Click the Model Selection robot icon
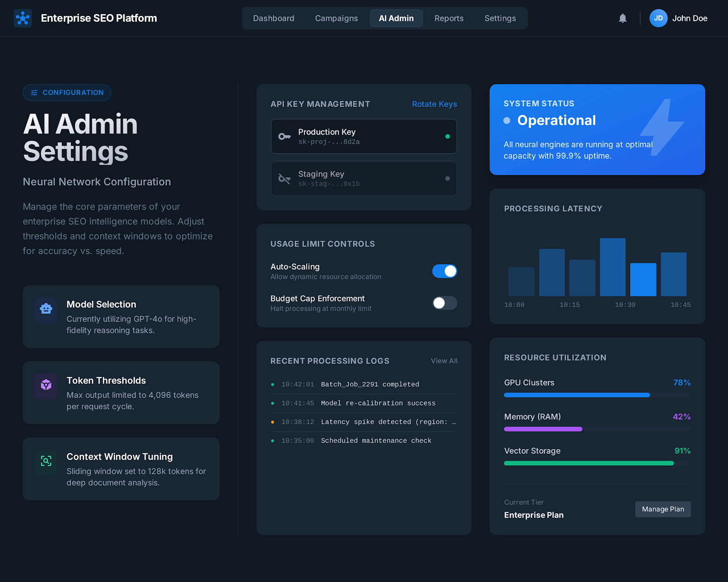 (x=45, y=310)
